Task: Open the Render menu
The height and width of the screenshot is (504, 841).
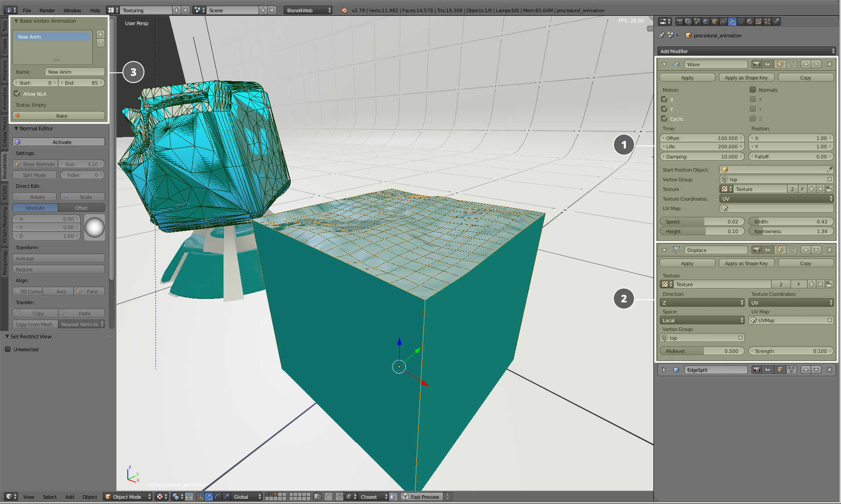Action: (x=47, y=10)
